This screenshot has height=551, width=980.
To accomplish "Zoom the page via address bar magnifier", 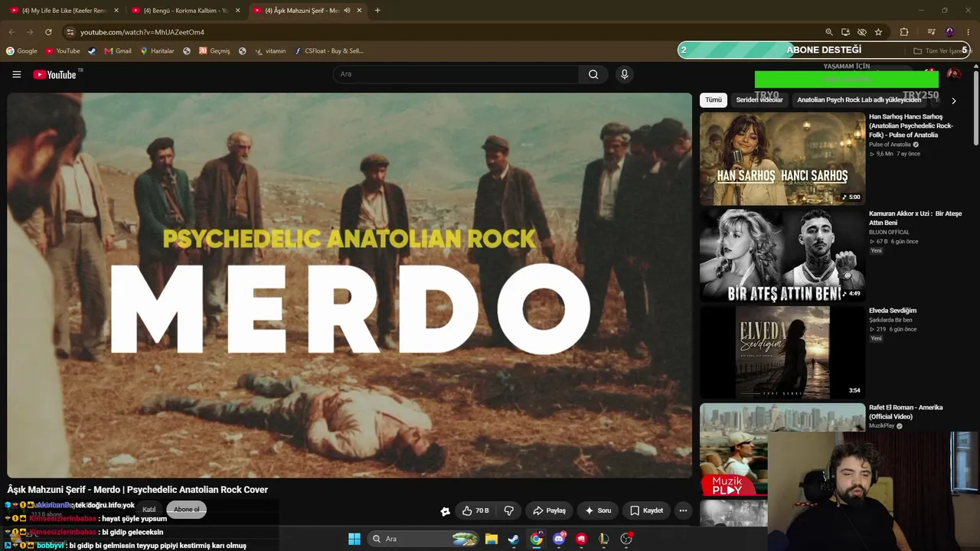I will [829, 32].
